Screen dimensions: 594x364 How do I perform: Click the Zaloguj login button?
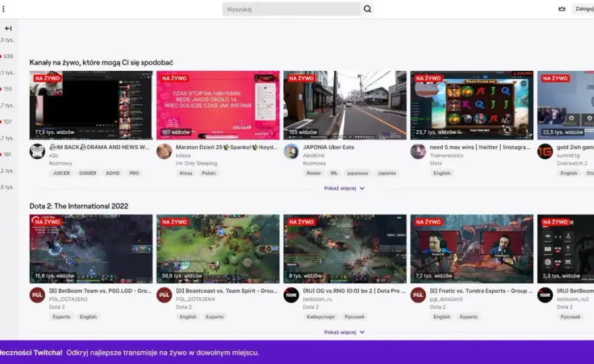[x=584, y=9]
